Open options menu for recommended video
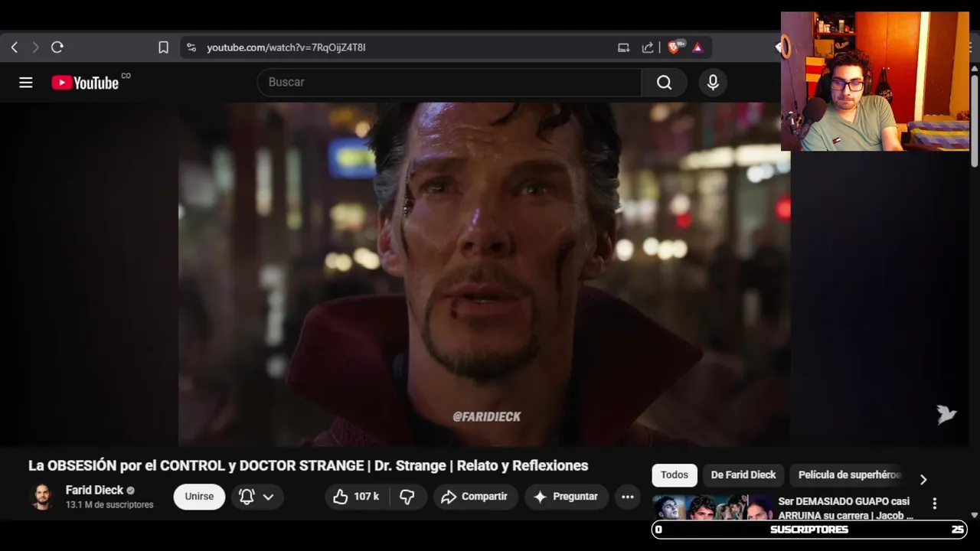The image size is (980, 551). [934, 504]
